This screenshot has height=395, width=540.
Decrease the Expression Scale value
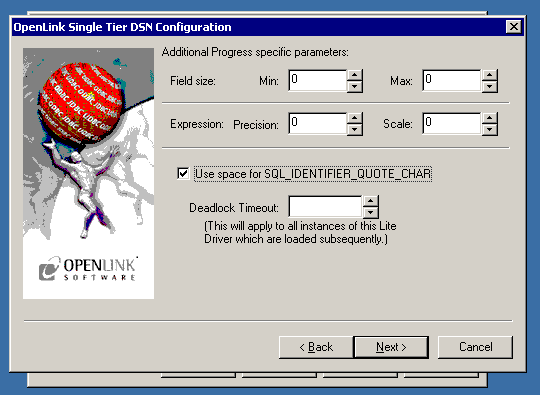[x=489, y=130]
